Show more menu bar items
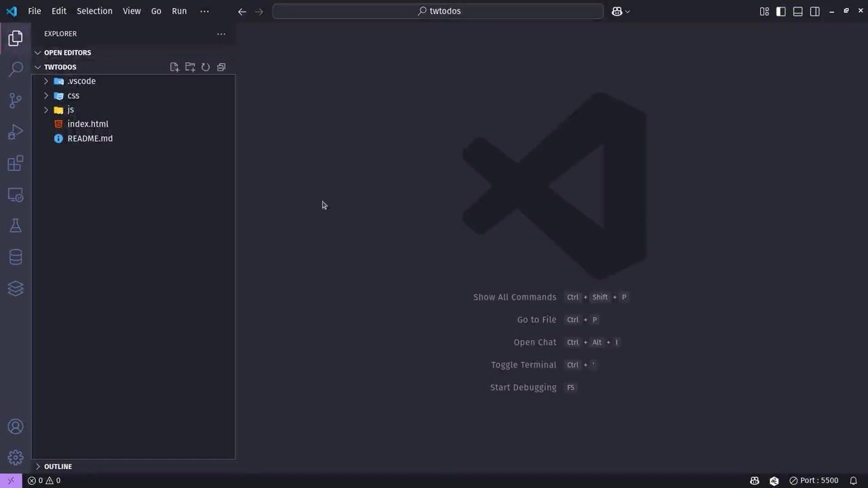The height and width of the screenshot is (488, 868). click(x=204, y=12)
